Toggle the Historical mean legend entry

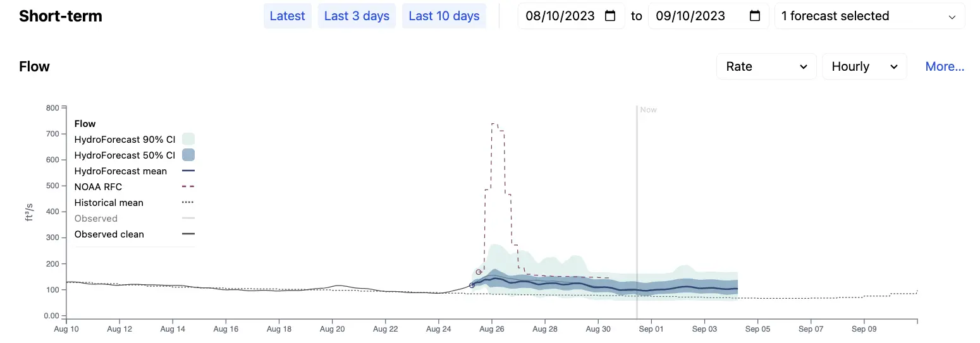[134, 202]
